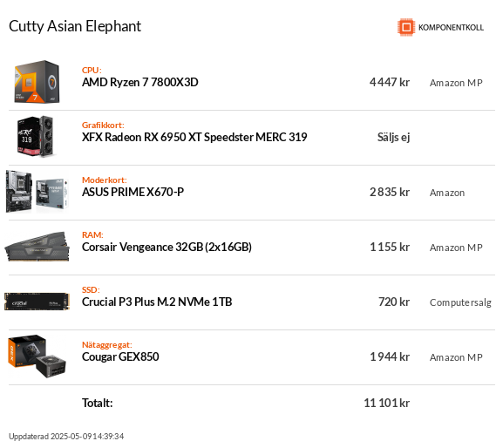Click the 11 101 kr total price
This screenshot has width=503, height=448.
386,403
